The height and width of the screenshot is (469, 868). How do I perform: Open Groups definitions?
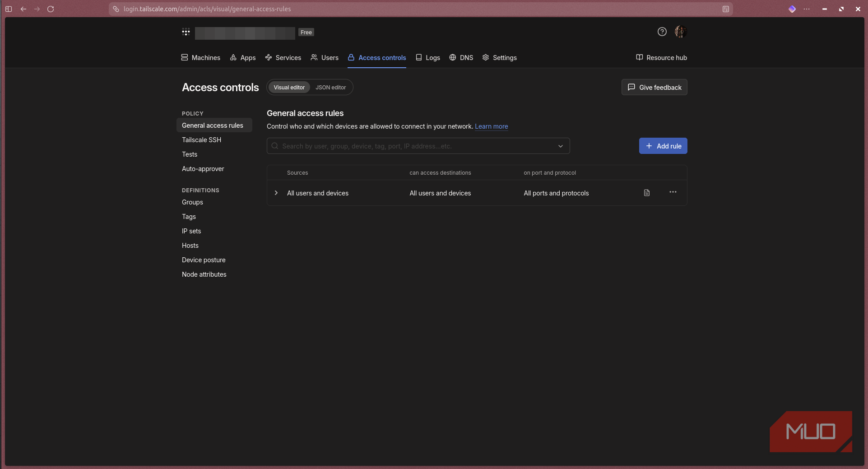(192, 202)
